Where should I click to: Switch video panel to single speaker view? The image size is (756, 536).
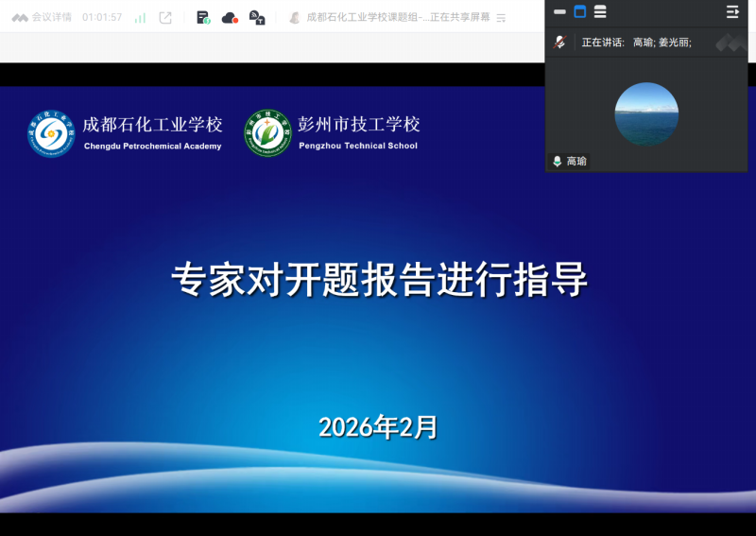[x=580, y=12]
